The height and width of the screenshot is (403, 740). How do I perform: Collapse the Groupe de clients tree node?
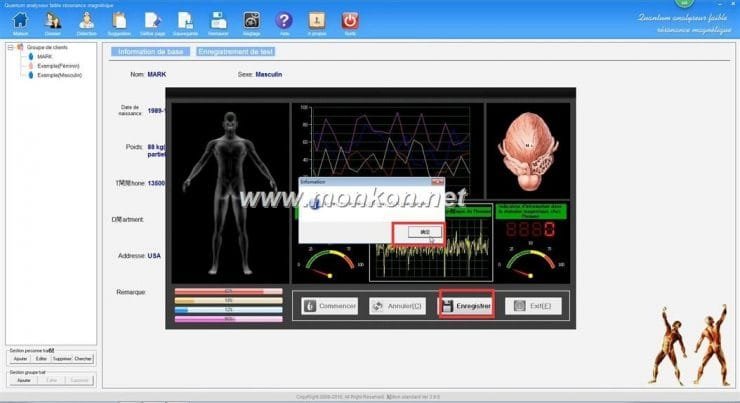[10, 47]
